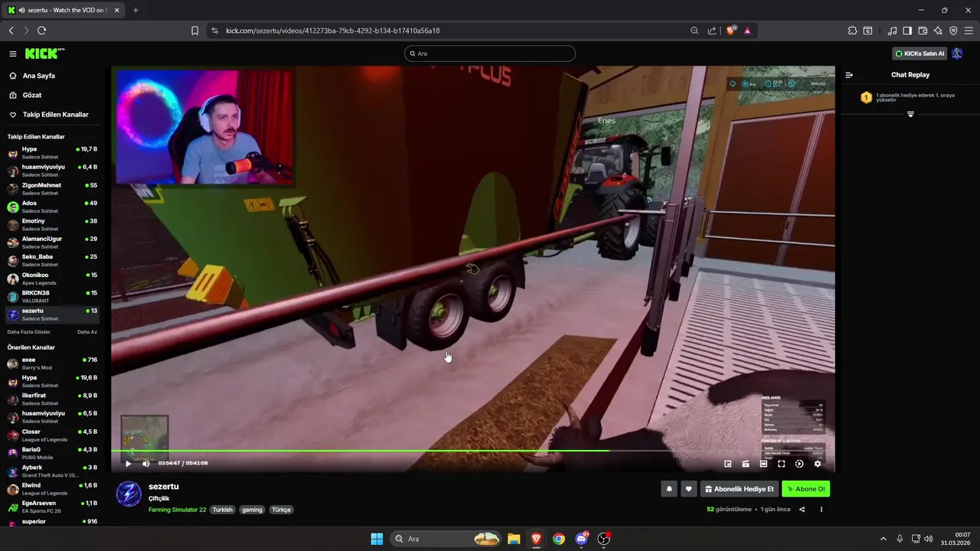Bookmark this page icon in address bar
The height and width of the screenshot is (551, 980).
(x=194, y=31)
